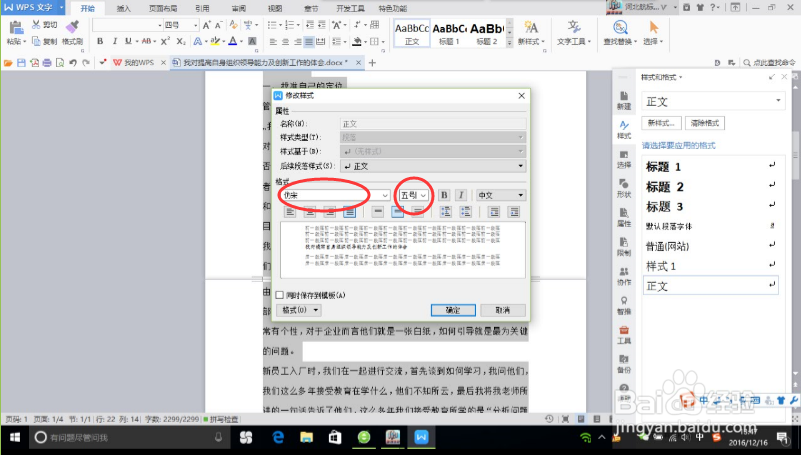Viewport: 801px width, 455px height.
Task: Toggle left alignment in Modify Style dialog
Action: 290,211
